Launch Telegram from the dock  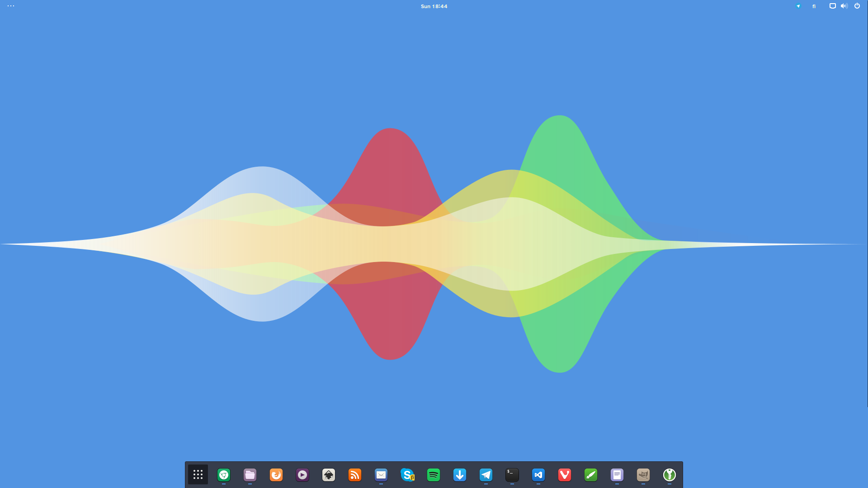tap(486, 475)
